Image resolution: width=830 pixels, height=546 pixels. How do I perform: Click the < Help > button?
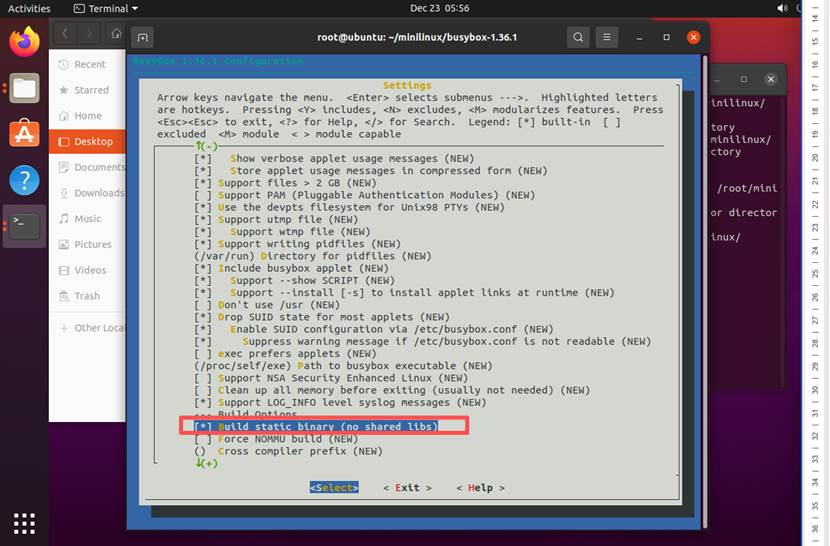point(480,487)
